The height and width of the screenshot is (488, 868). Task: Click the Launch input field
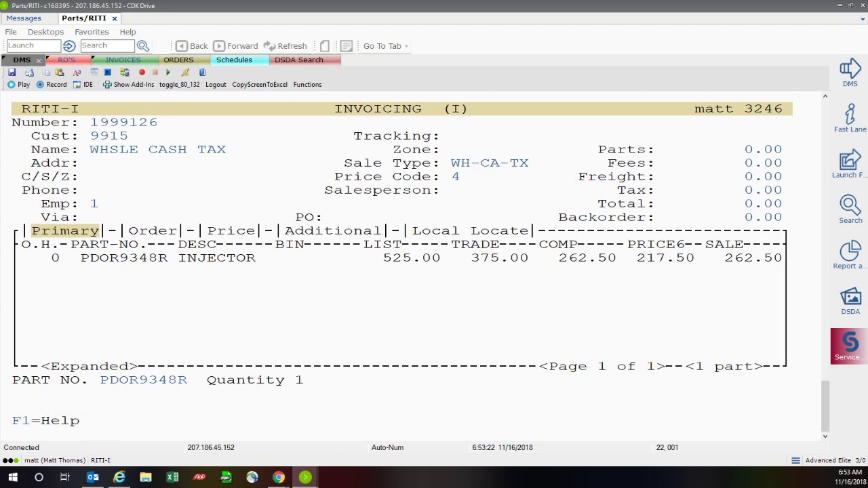[x=33, y=45]
